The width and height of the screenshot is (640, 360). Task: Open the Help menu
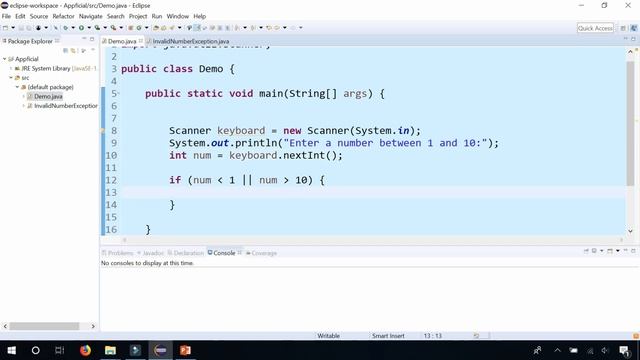(200, 16)
